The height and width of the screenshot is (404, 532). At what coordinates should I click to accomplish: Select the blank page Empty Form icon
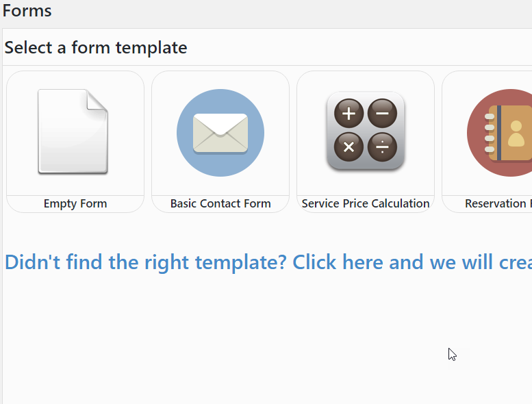pyautogui.click(x=73, y=131)
